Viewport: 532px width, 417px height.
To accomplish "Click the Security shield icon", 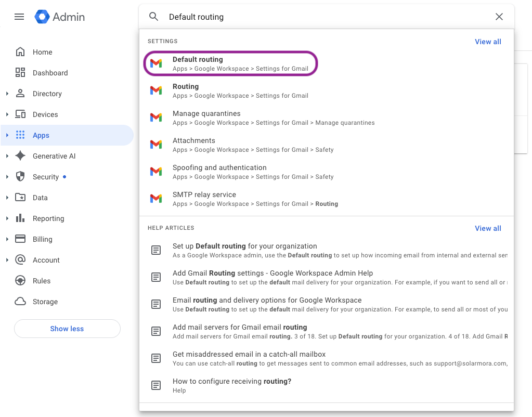I will [x=20, y=177].
